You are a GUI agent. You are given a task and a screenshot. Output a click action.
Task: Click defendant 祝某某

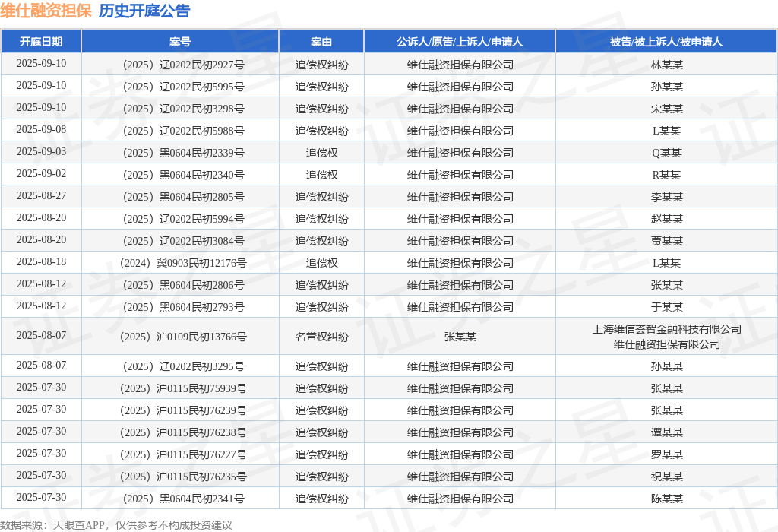667,477
